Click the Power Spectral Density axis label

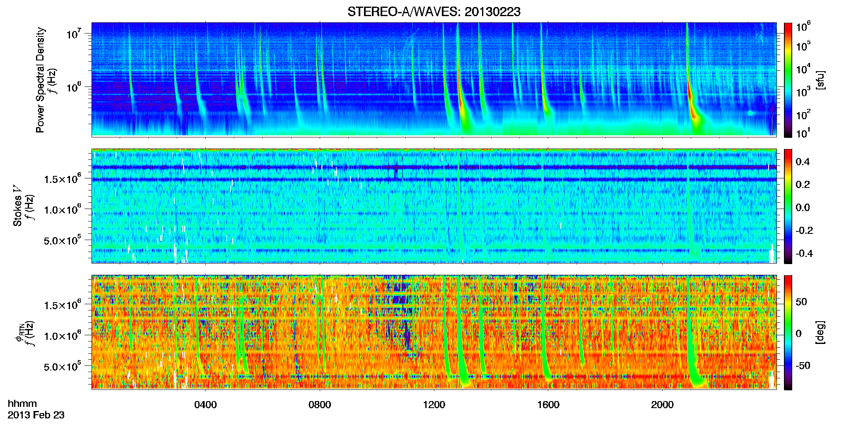tap(40, 80)
